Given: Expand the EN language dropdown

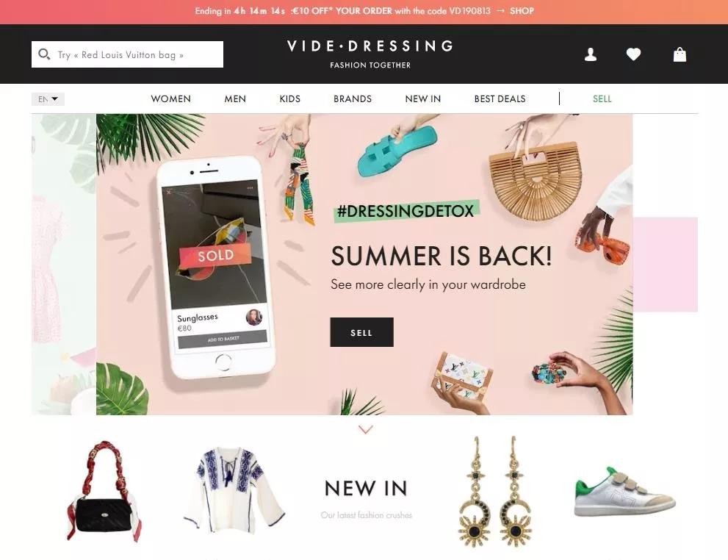Looking at the screenshot, I should coord(48,99).
